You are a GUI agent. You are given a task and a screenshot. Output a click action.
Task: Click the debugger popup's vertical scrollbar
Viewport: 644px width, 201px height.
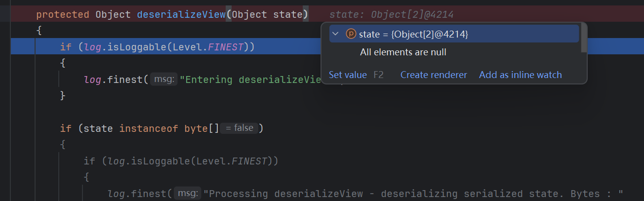coord(584,38)
